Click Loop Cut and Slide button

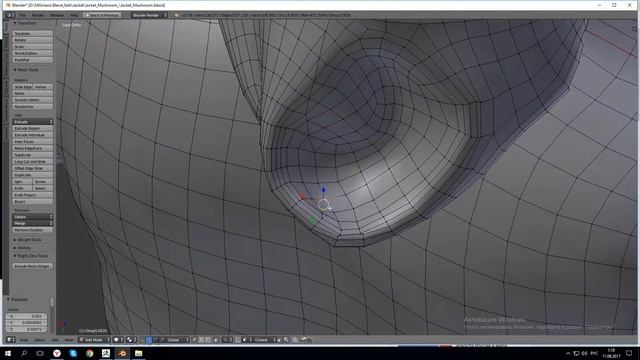33,162
